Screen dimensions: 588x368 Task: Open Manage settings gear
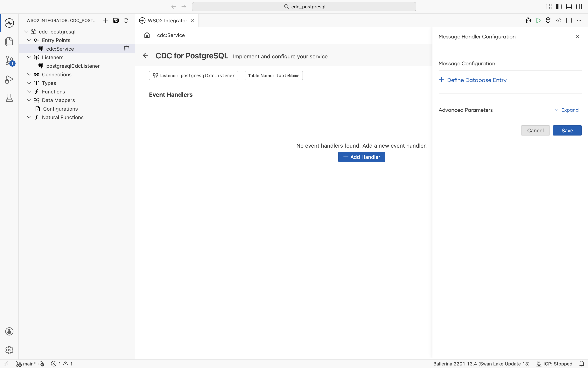tap(9, 350)
